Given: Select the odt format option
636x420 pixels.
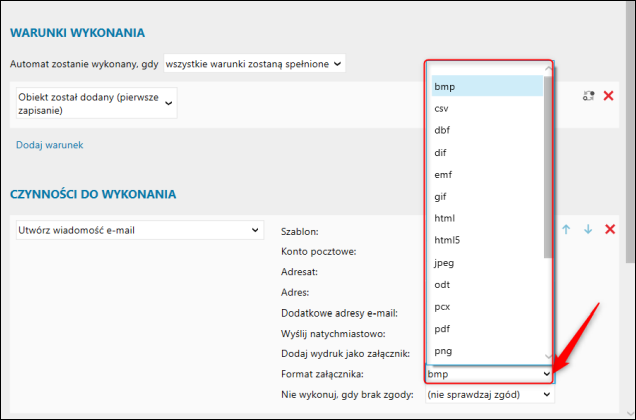Looking at the screenshot, I should click(x=443, y=284).
